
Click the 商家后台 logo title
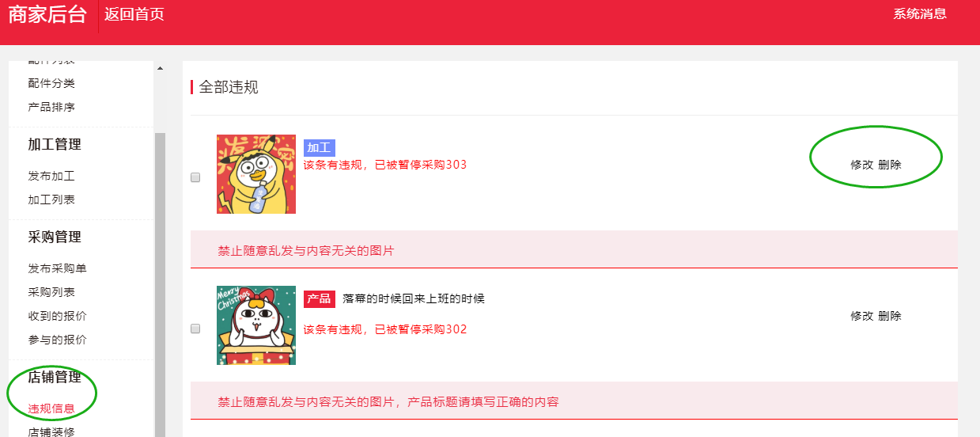[x=47, y=14]
